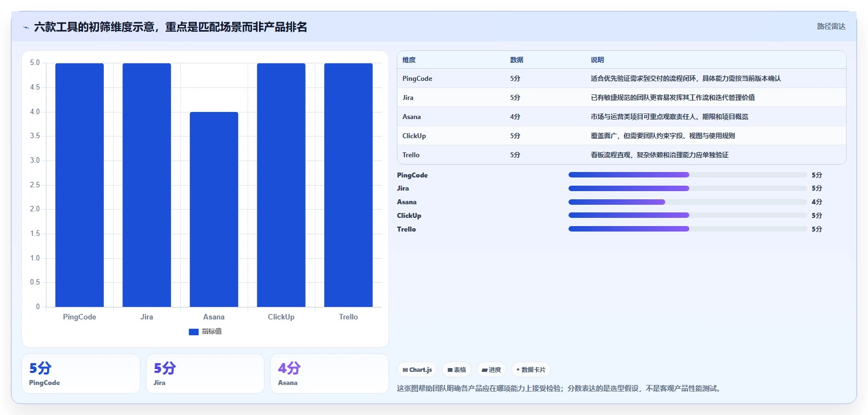Click the ClickUp progress bar
This screenshot has width=868, height=415.
tap(688, 215)
